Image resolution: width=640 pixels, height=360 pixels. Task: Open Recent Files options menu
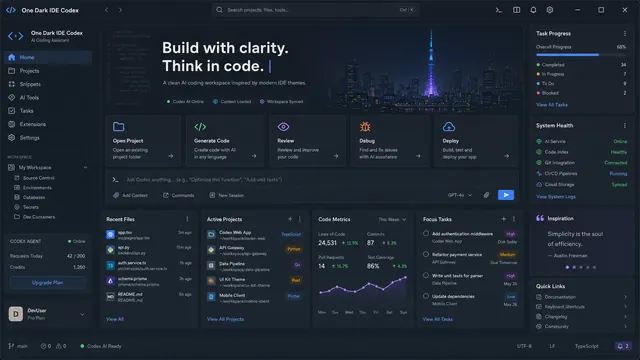pyautogui.click(x=187, y=219)
